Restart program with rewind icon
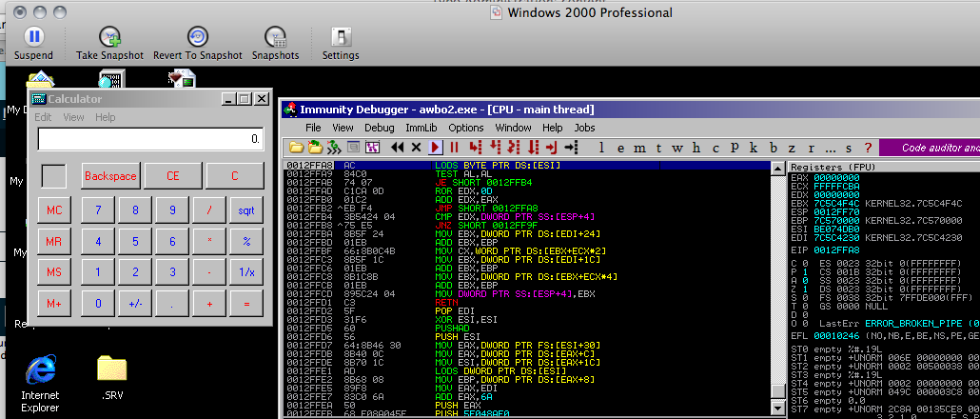This screenshot has width=980, height=419. pyautogui.click(x=397, y=148)
